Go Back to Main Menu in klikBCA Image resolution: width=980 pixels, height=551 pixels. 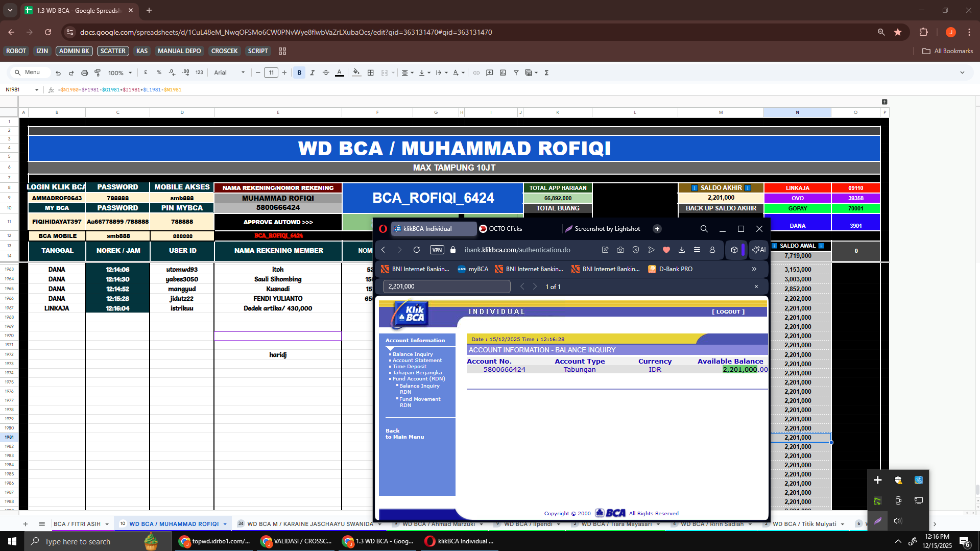point(404,434)
